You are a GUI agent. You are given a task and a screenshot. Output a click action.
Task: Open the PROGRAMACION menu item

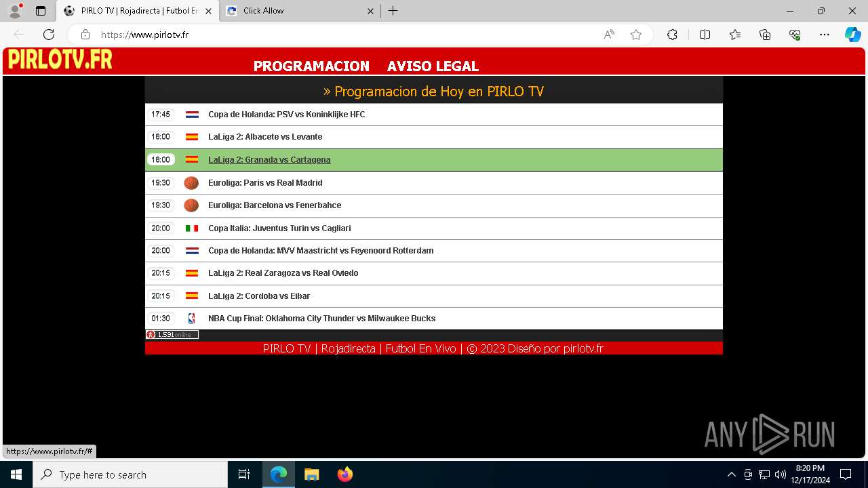coord(311,66)
